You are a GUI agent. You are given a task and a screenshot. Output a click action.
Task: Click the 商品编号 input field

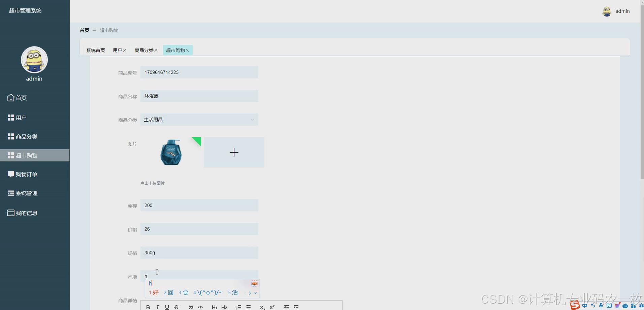[x=199, y=72]
